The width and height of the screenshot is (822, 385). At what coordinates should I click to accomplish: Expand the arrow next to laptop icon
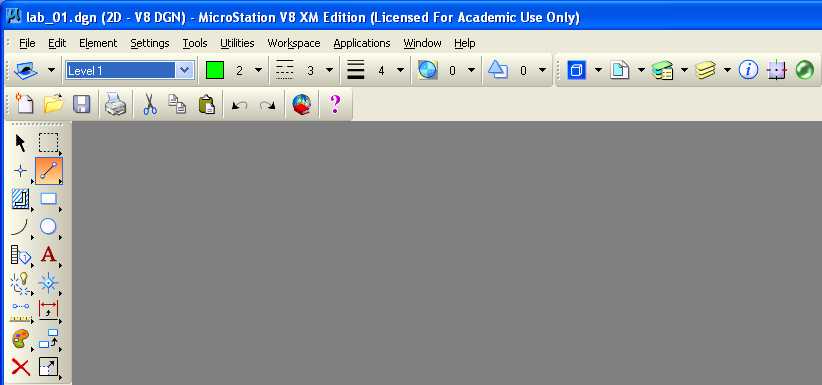pyautogui.click(x=51, y=70)
